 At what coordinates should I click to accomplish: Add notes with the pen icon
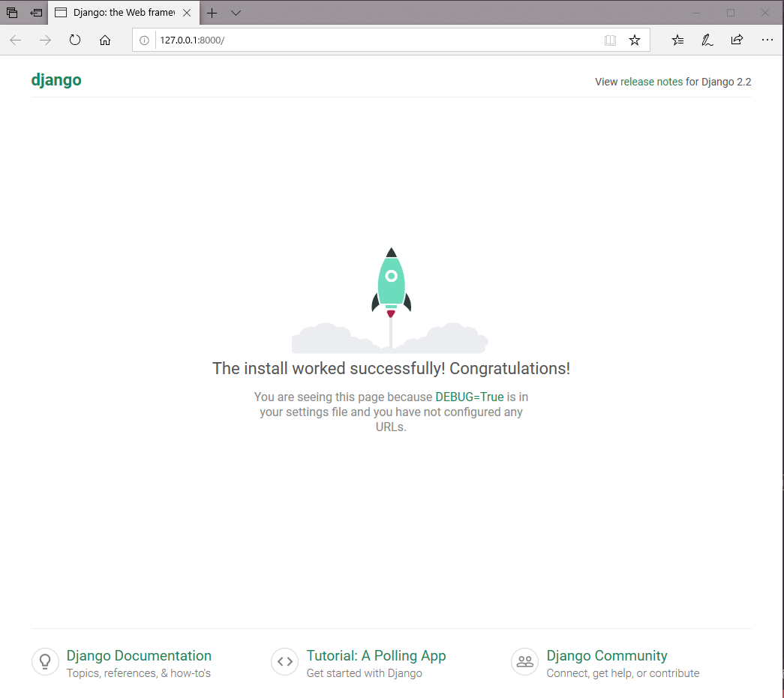(707, 40)
